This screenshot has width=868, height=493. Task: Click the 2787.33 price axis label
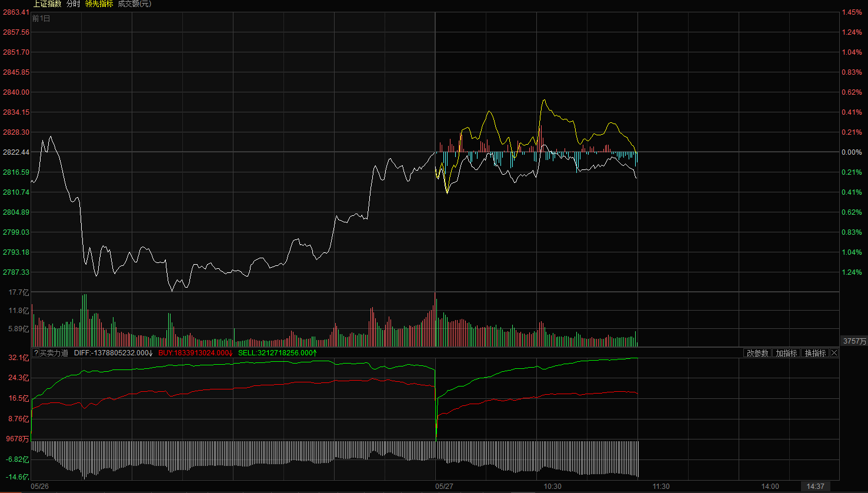click(16, 272)
